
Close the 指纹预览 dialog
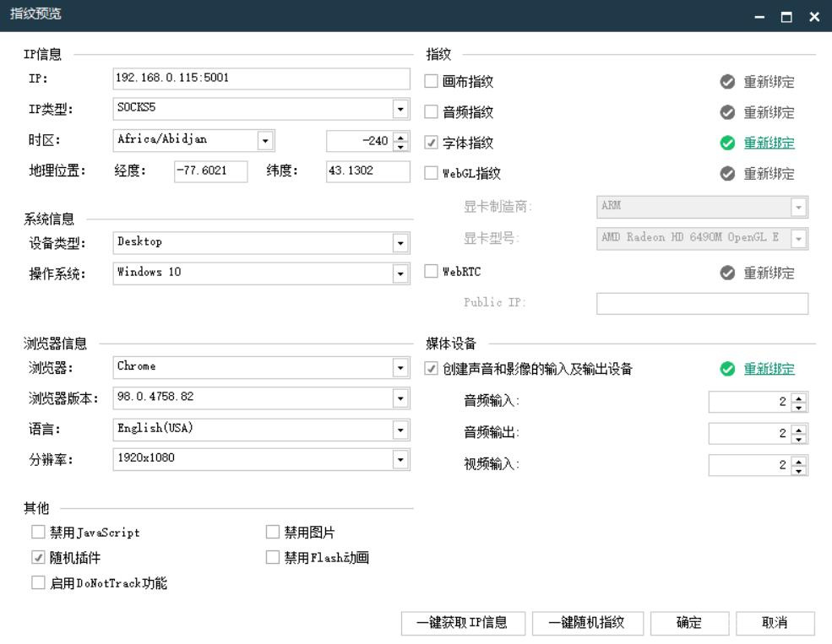pyautogui.click(x=814, y=17)
